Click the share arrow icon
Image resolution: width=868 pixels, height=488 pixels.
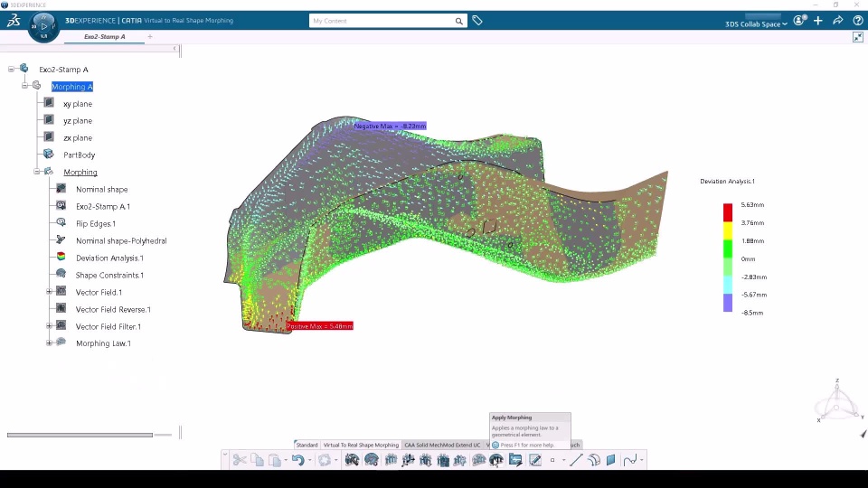click(838, 21)
